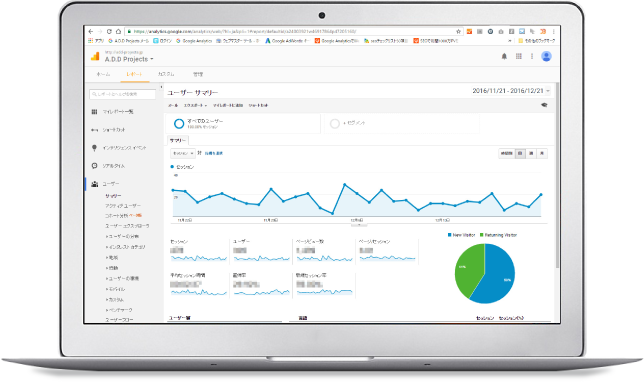Open ショートカット in the sidebar

tap(113, 130)
